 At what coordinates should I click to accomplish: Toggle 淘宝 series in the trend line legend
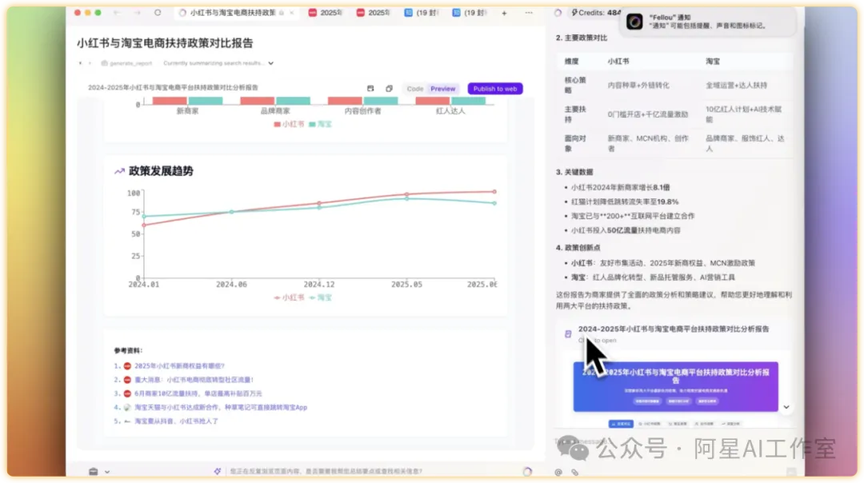click(320, 297)
